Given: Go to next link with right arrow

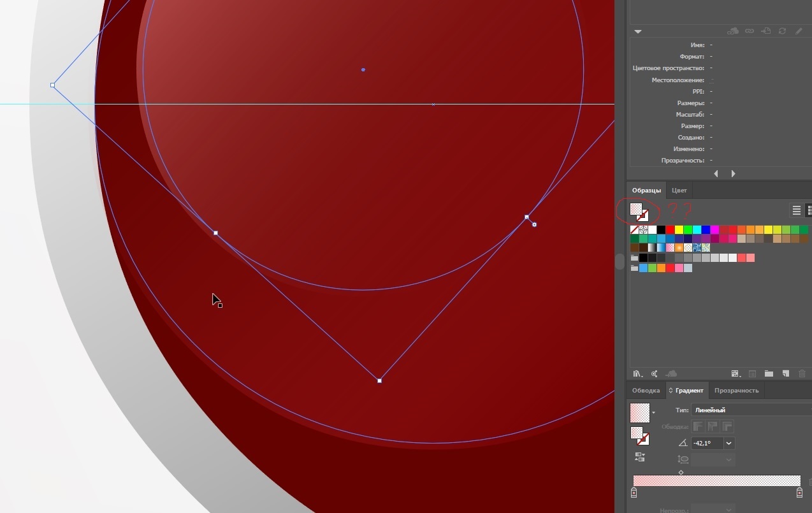Looking at the screenshot, I should coord(733,173).
